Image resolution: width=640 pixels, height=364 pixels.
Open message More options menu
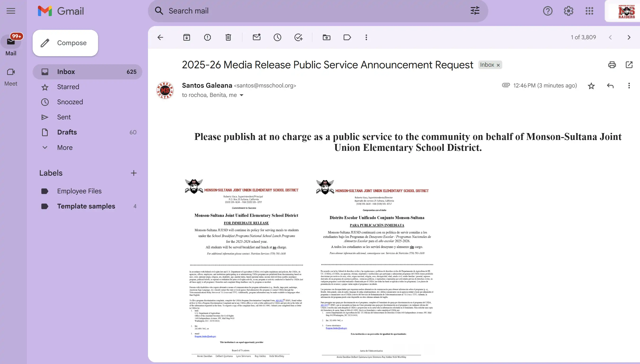tap(629, 86)
